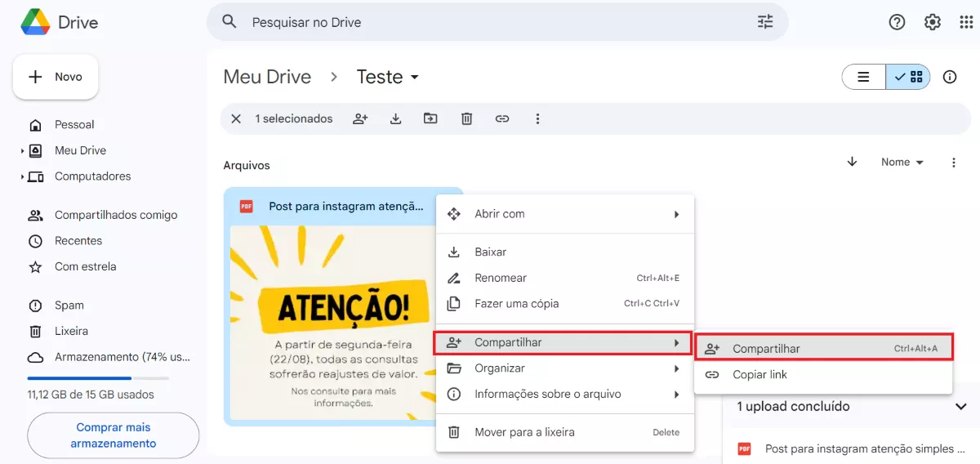Click the Com estrela star icon
This screenshot has height=464, width=980.
click(x=35, y=266)
